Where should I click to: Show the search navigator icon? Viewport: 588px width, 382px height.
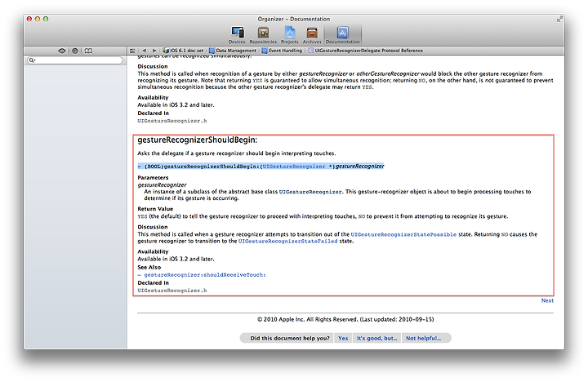75,51
